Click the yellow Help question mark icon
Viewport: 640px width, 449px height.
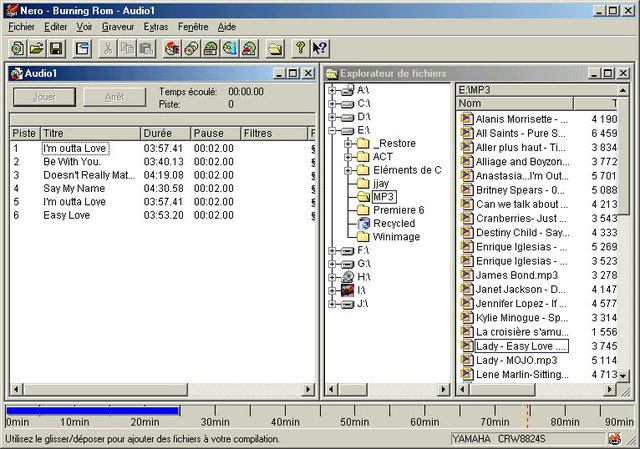tap(301, 49)
